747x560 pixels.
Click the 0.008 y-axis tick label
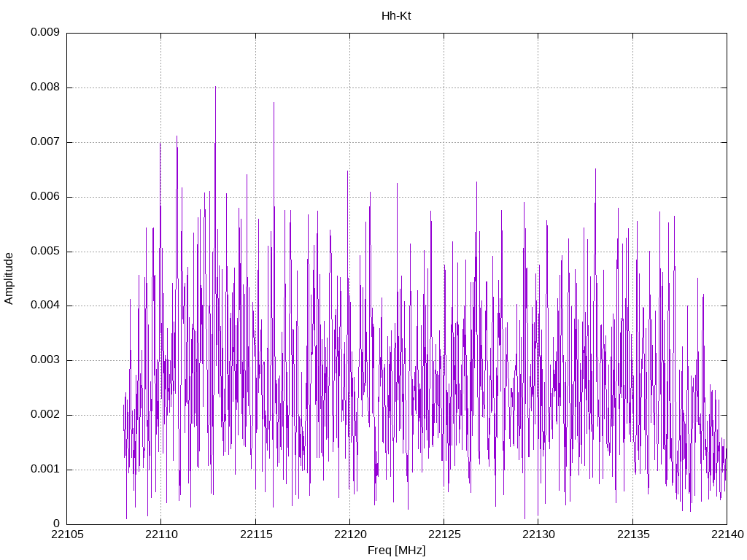(45, 87)
